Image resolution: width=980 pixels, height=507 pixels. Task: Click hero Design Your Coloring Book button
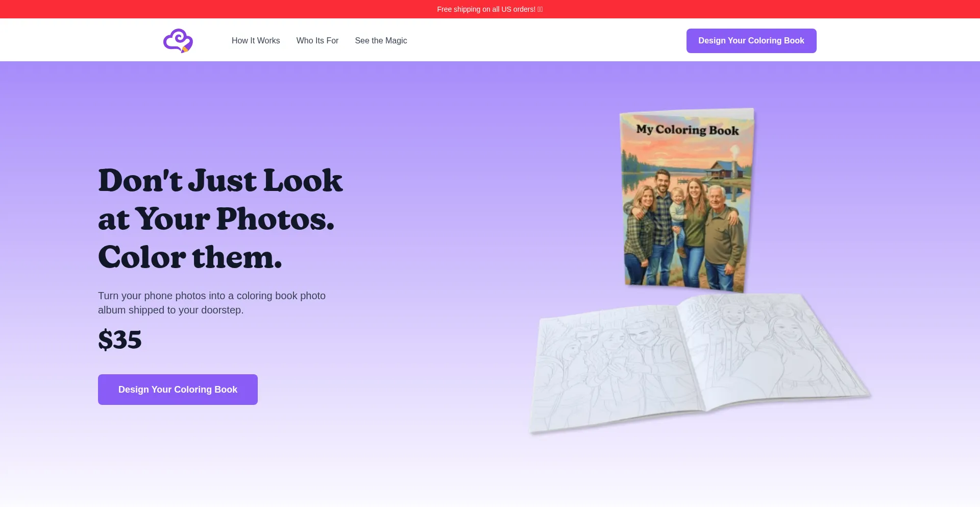pyautogui.click(x=178, y=390)
